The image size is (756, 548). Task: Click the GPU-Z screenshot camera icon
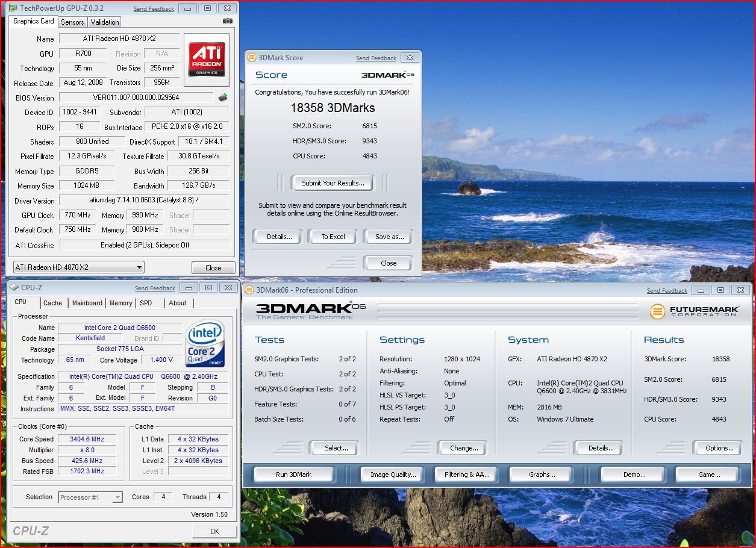pyautogui.click(x=227, y=21)
